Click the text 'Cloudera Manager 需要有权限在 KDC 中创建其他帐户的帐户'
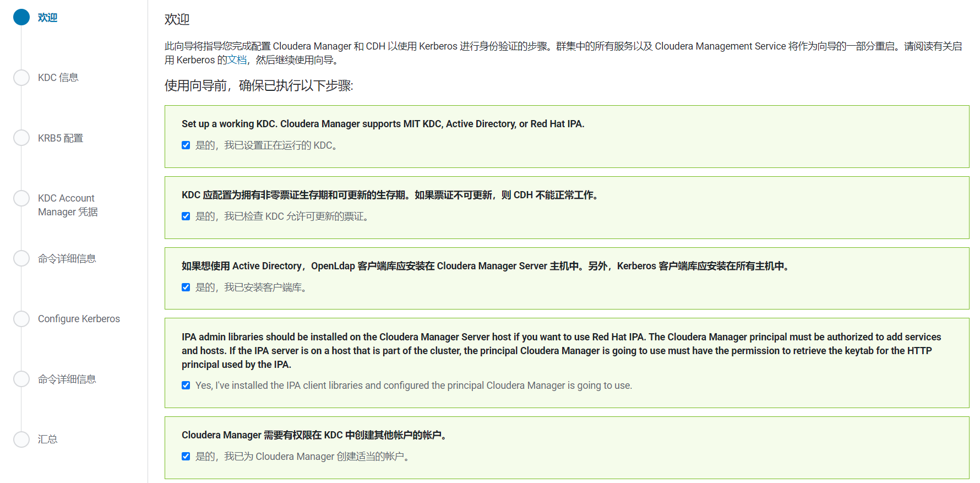 pyautogui.click(x=314, y=435)
